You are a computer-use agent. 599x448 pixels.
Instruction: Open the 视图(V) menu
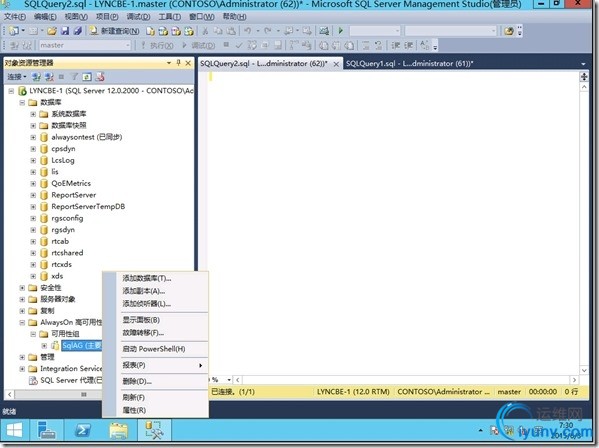(x=76, y=17)
